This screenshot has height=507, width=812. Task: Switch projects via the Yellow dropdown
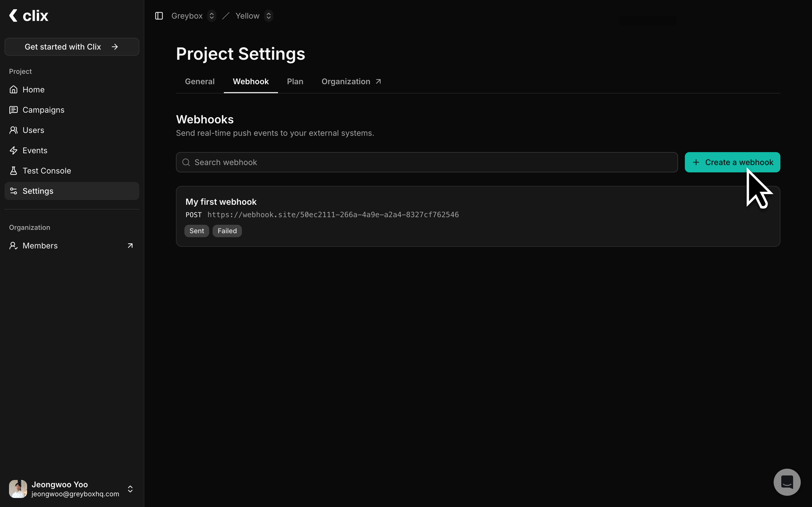269,15
